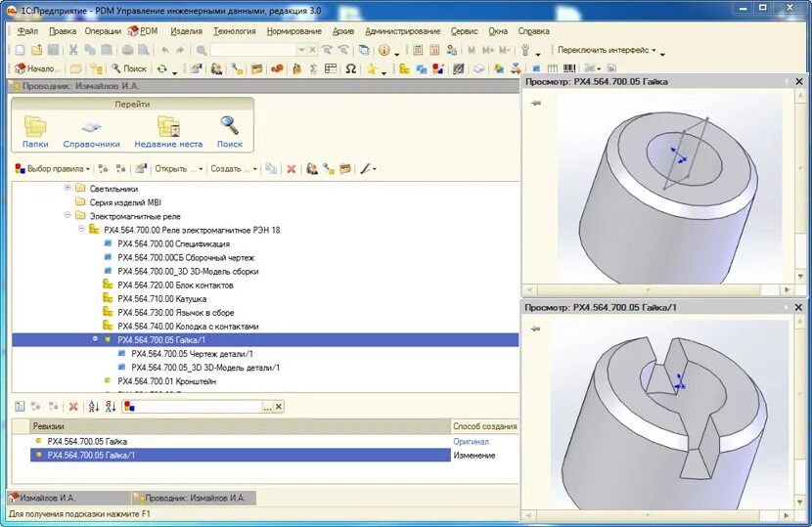Collapse the PX4.564.700.00 Реле электромагнитное node

coord(81,228)
